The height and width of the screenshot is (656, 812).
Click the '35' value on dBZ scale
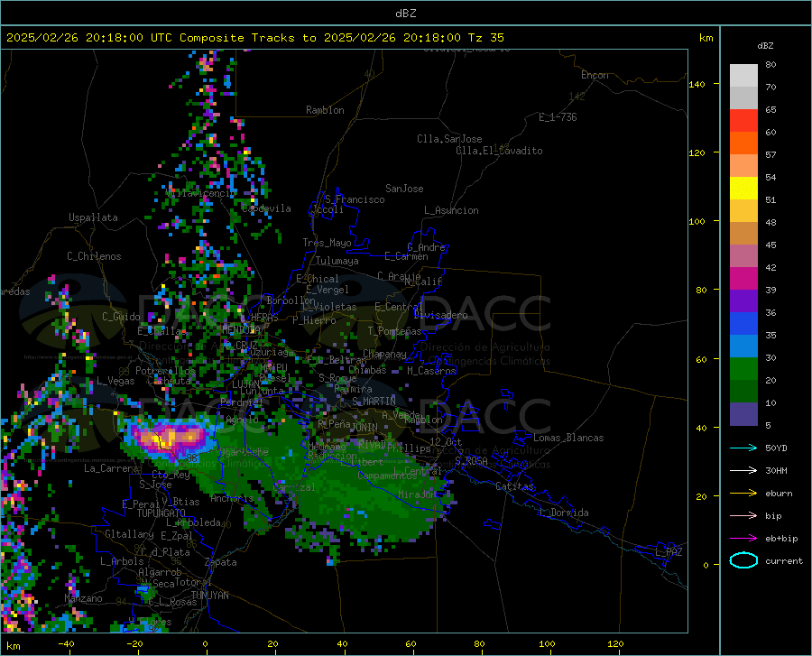770,335
